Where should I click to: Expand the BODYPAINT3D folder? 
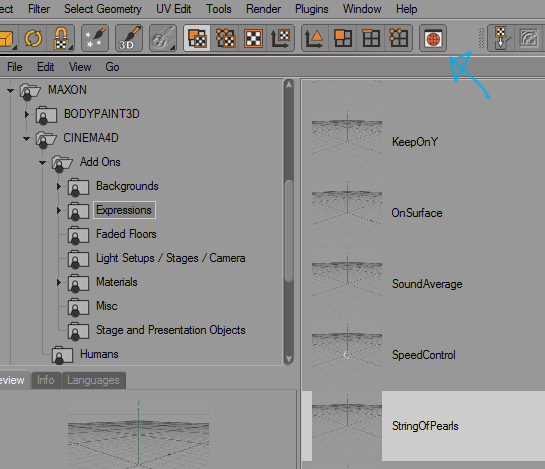pyautogui.click(x=26, y=114)
